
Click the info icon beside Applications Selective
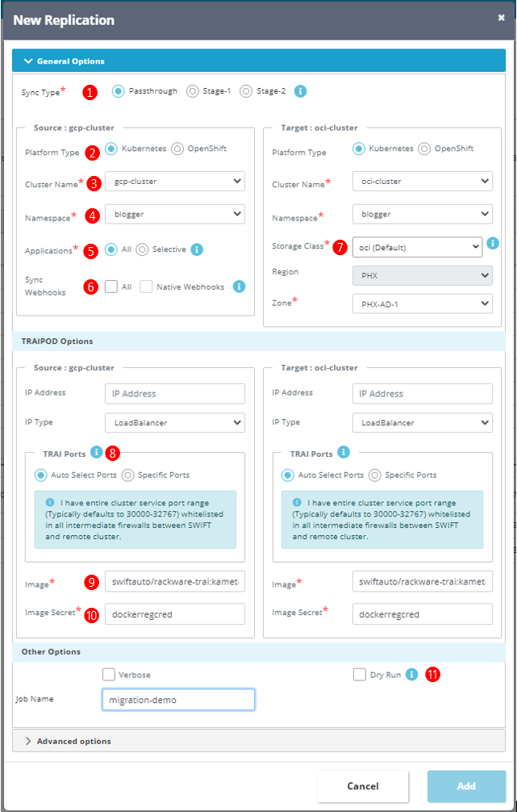pos(198,250)
